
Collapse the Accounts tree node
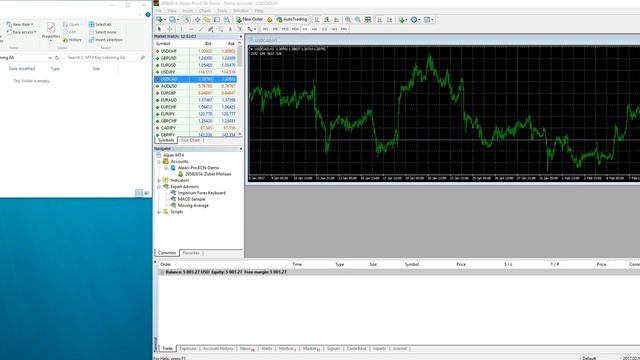[x=159, y=162]
